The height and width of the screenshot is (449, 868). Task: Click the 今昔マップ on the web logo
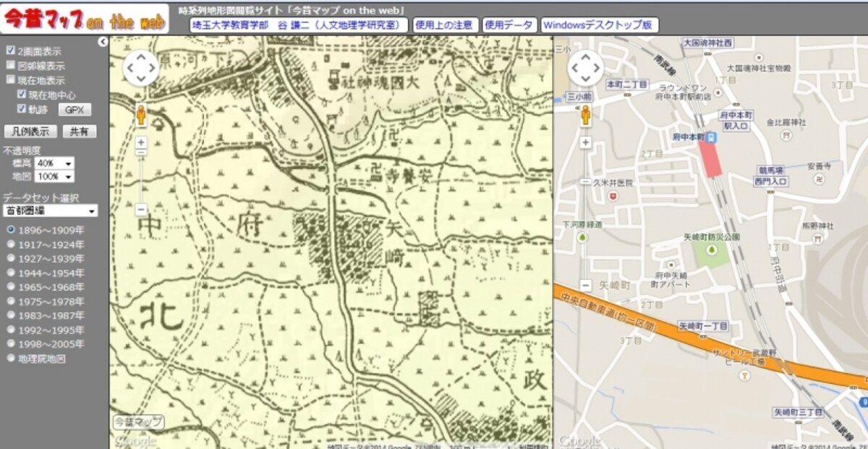click(x=84, y=20)
